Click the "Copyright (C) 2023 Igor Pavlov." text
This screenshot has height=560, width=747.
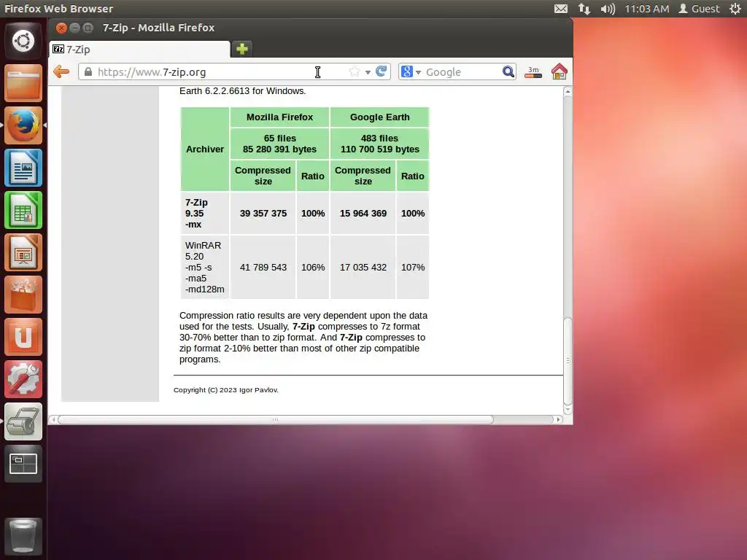click(226, 390)
